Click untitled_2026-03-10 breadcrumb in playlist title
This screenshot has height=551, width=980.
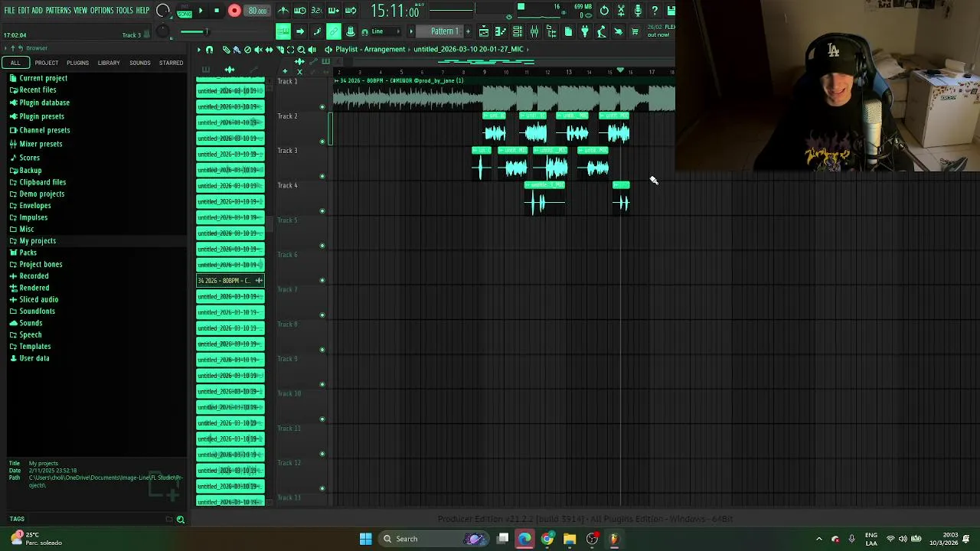coord(469,49)
